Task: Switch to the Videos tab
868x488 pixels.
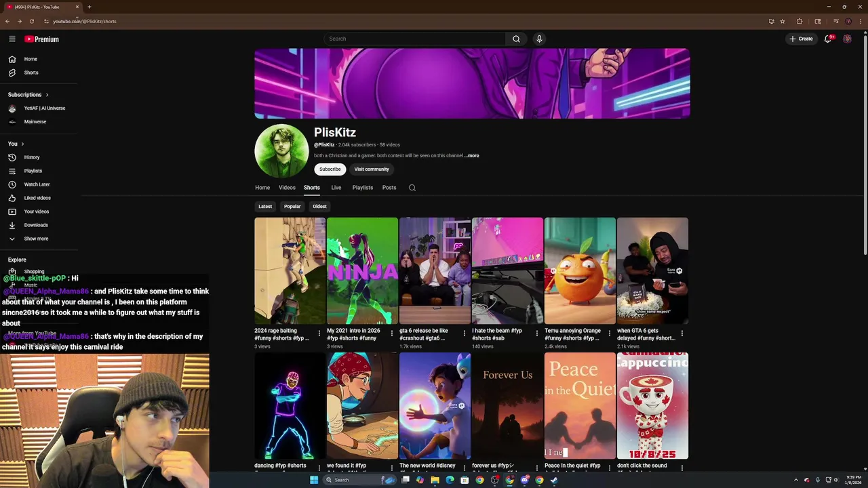Action: (287, 188)
